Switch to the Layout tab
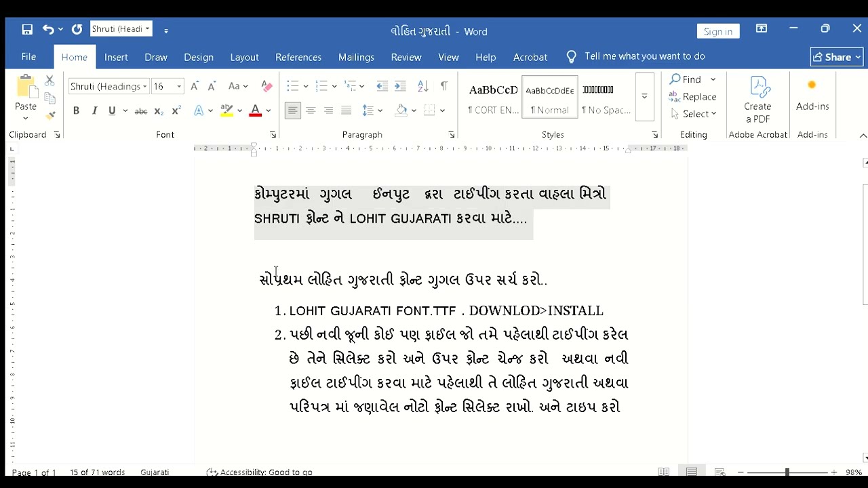 (244, 57)
